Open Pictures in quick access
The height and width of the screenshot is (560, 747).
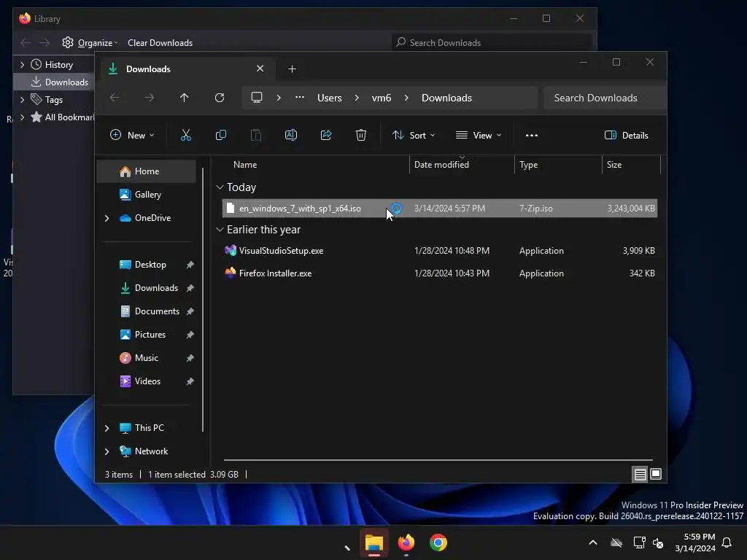(150, 335)
